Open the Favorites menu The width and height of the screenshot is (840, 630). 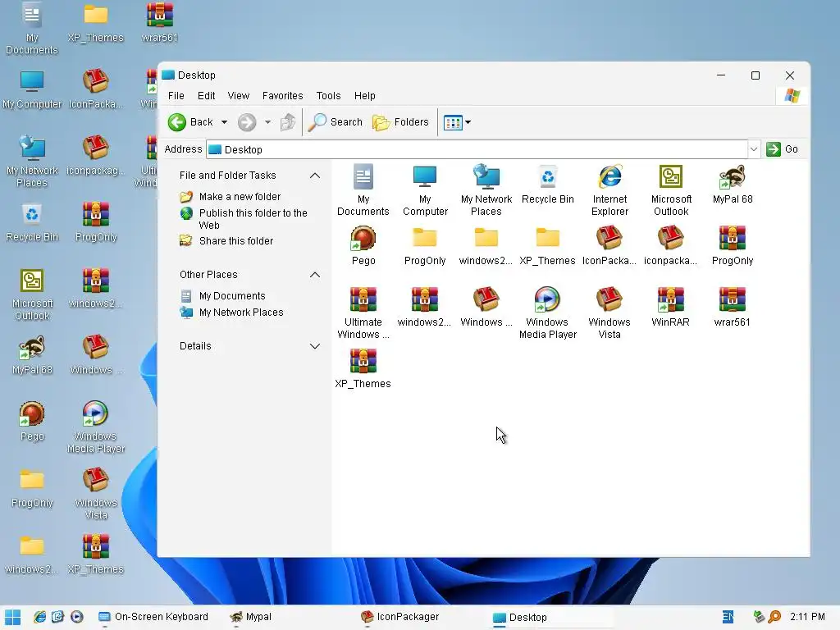pyautogui.click(x=282, y=95)
